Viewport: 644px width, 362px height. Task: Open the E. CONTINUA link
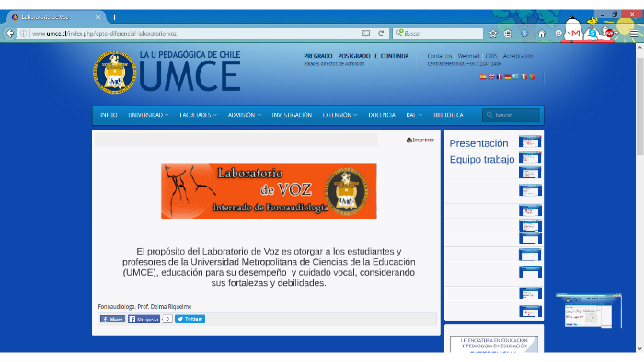point(392,56)
